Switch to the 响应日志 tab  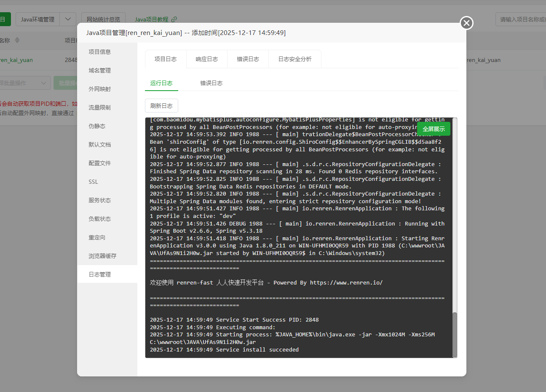coord(206,59)
